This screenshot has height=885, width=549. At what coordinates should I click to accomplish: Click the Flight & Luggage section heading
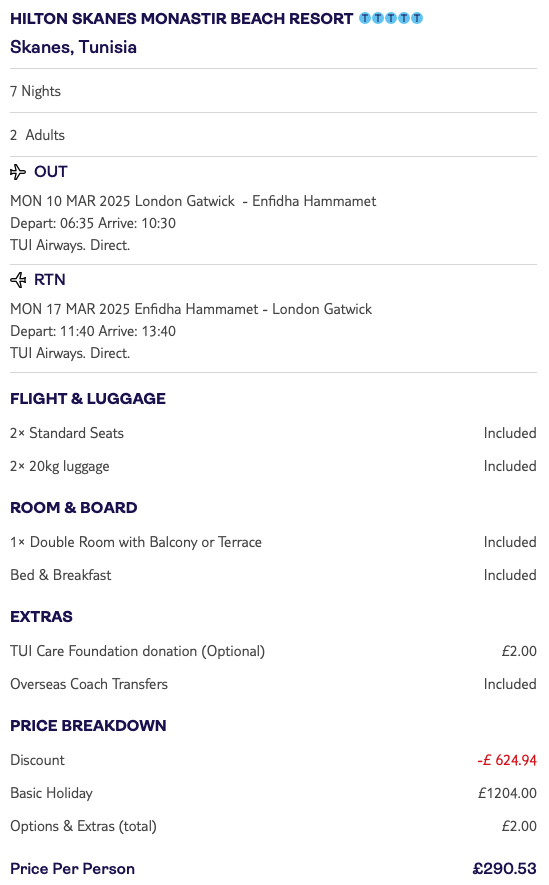tap(88, 398)
